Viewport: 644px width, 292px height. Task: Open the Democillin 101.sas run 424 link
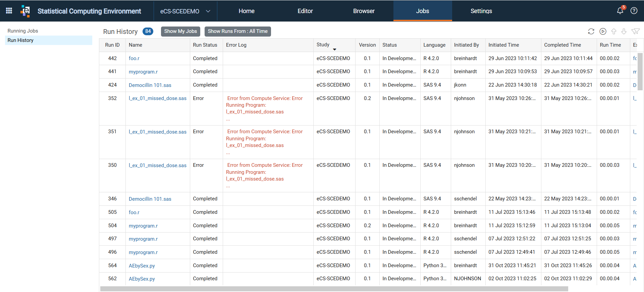click(150, 85)
